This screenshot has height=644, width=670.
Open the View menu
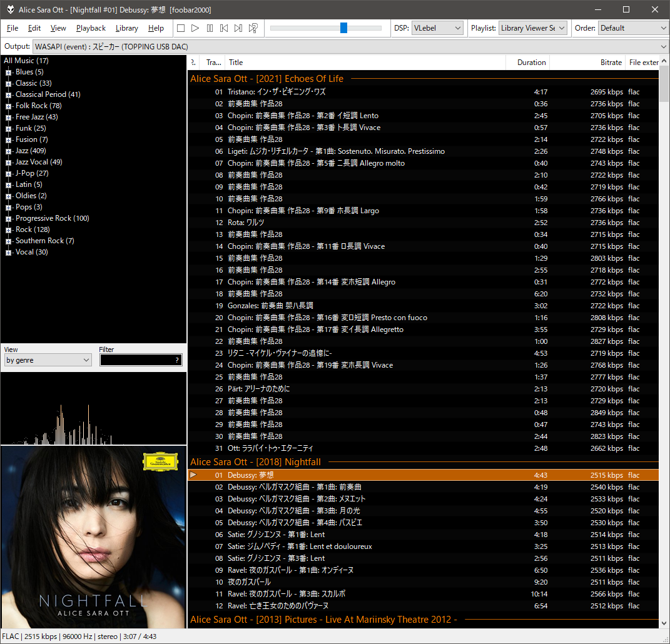[58, 28]
